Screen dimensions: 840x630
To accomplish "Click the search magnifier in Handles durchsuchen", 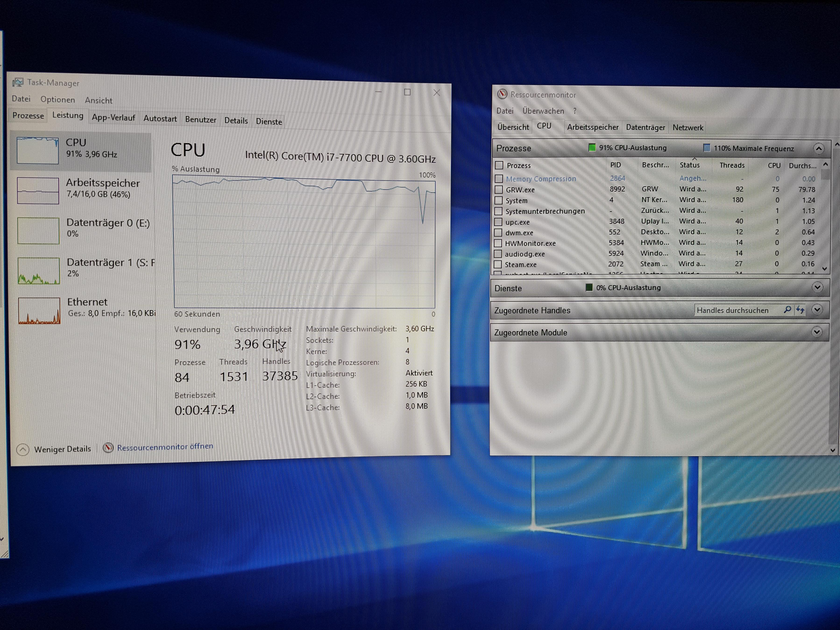I will 787,310.
